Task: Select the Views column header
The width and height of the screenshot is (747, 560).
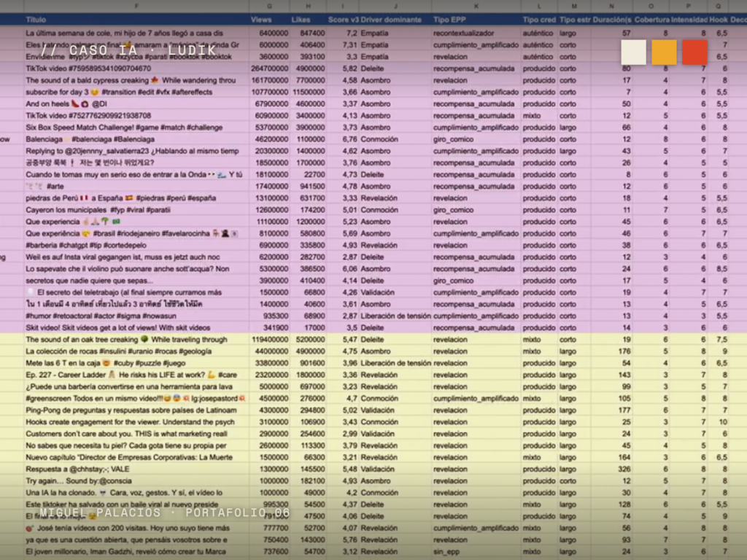Action: [x=261, y=20]
